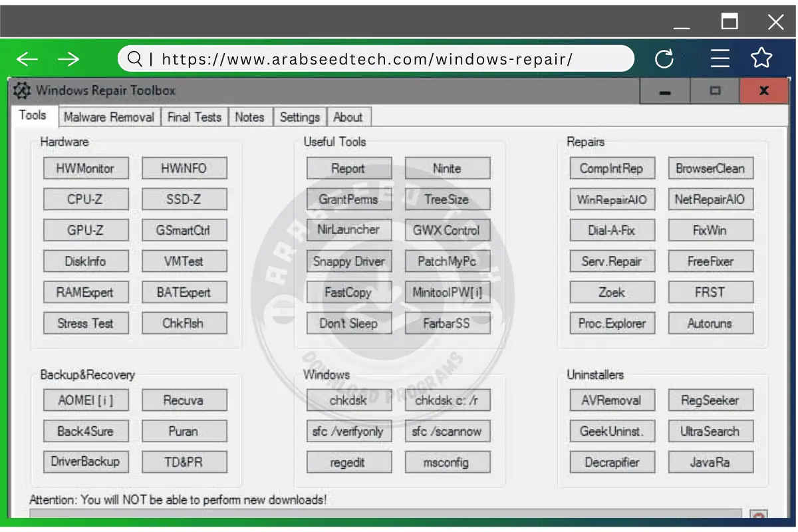The image size is (798, 532).
Task: Click the GeekUninst. uninstaller button
Action: [x=612, y=431]
